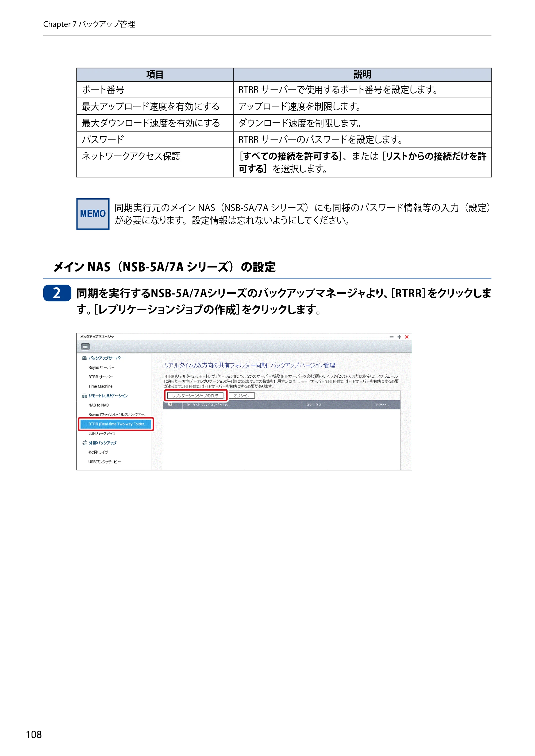535x756 pixels.
Task: Click the ネットワークアクセス保護 table cell
Action: point(155,162)
